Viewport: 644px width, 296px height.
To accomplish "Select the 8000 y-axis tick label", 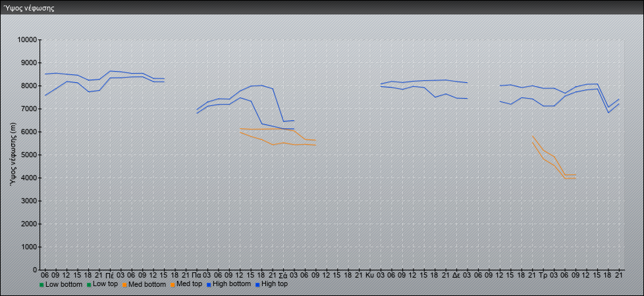I will 29,86.
